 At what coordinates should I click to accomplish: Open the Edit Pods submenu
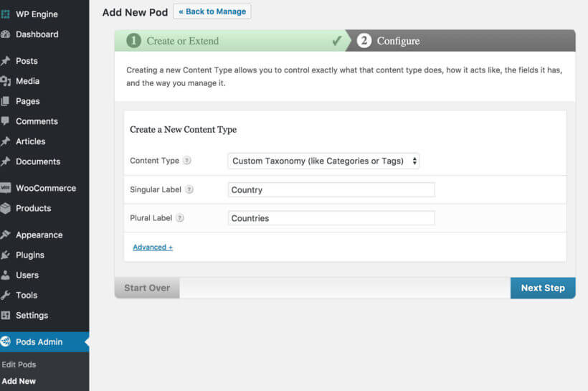(19, 364)
